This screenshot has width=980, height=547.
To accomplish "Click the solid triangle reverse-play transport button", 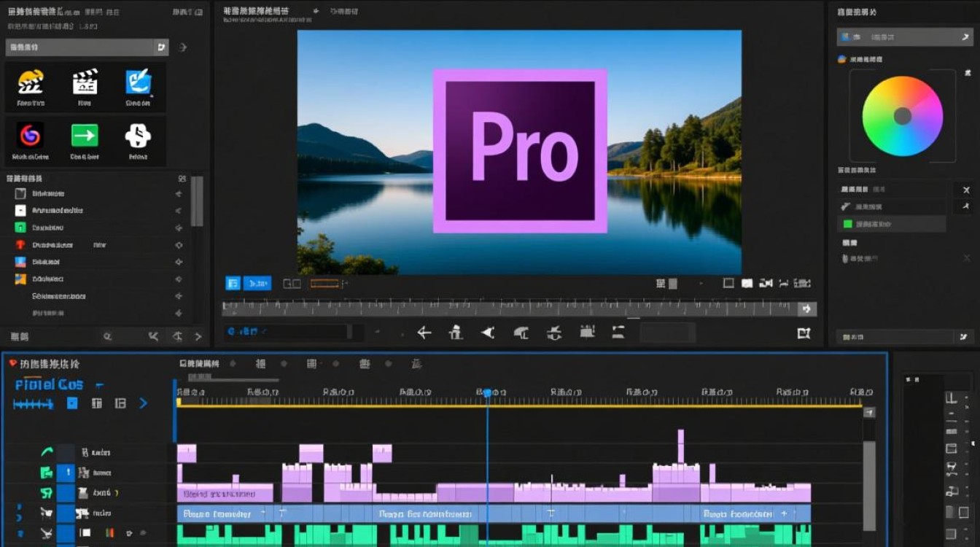I will click(x=488, y=333).
